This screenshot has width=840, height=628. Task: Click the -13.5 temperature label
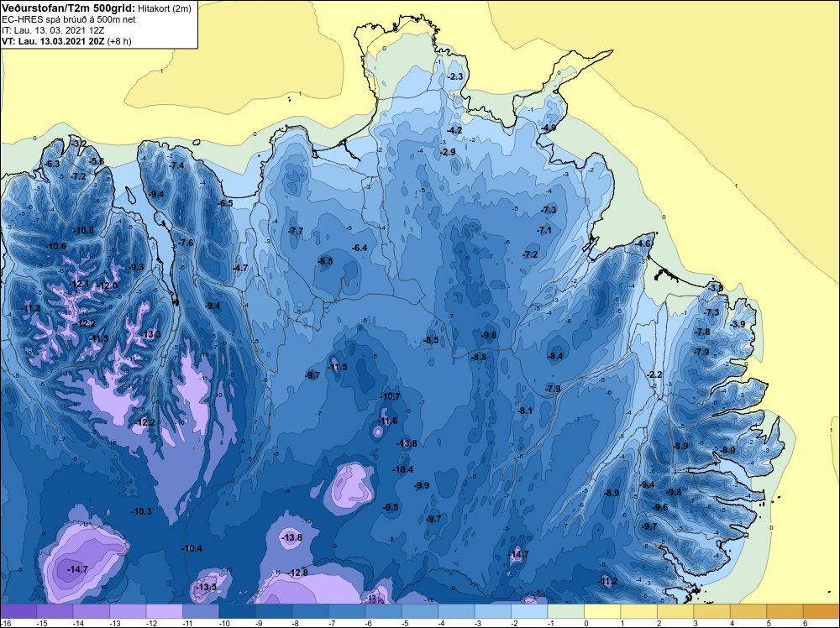tap(207, 588)
